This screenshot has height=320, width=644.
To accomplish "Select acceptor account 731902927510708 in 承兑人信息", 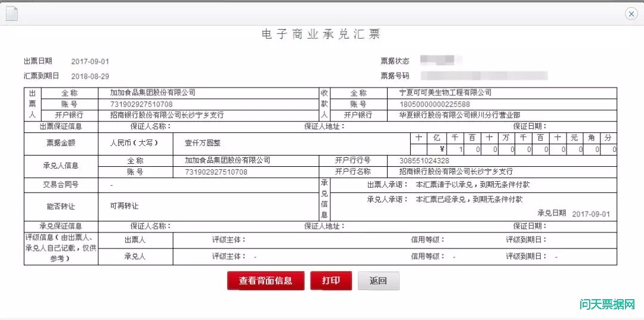I will pyautogui.click(x=216, y=172).
